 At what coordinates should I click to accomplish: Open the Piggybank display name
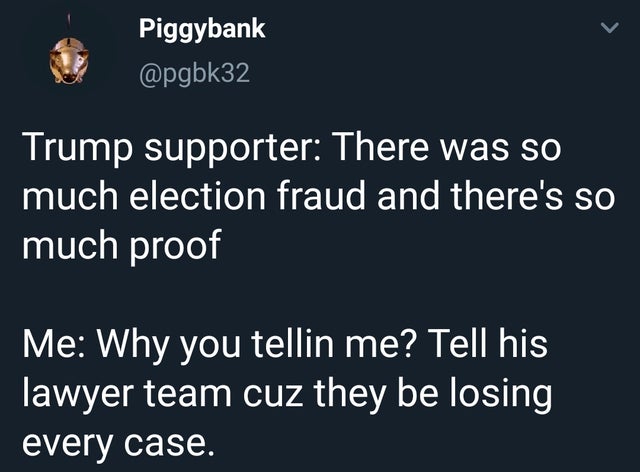tap(202, 30)
